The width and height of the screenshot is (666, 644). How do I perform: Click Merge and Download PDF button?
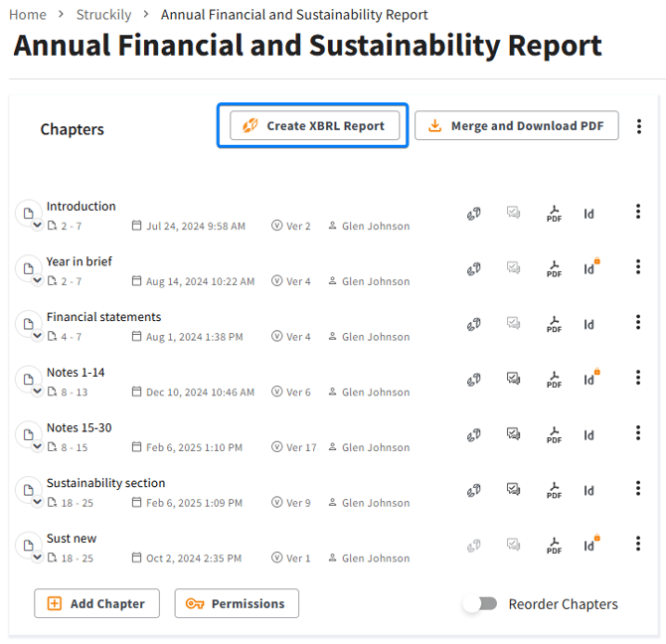[x=516, y=126]
